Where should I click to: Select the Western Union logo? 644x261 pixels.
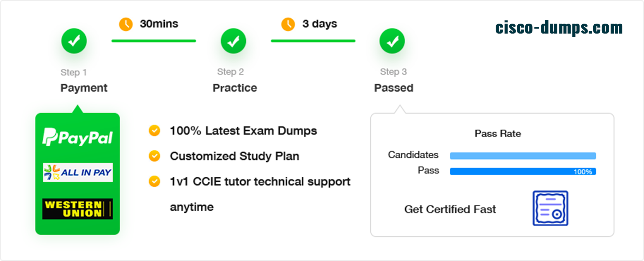pyautogui.click(x=78, y=209)
